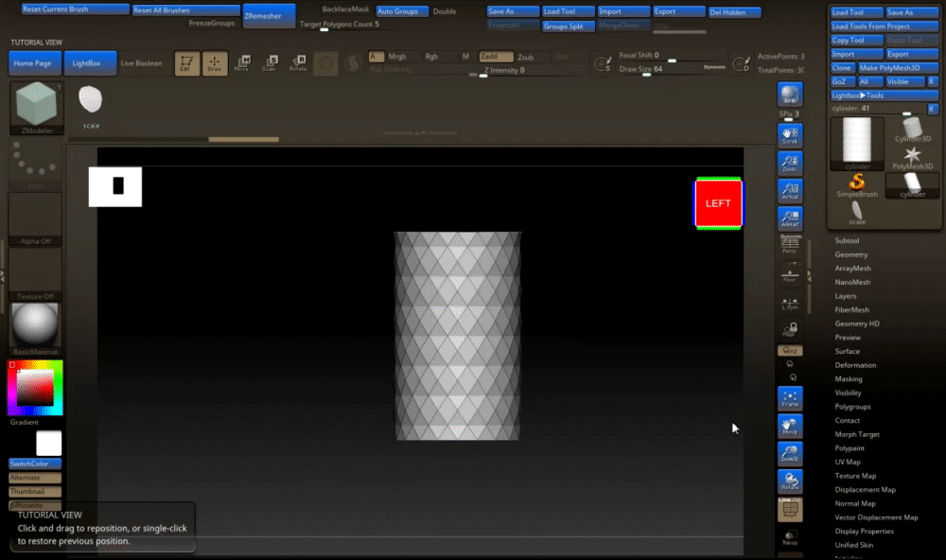Expand the Texture Map sub-palette

pos(855,476)
